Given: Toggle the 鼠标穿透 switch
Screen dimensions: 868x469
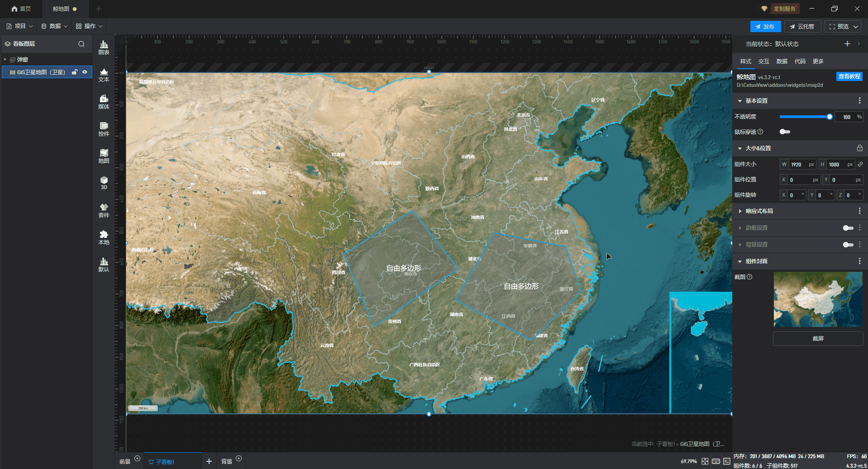Looking at the screenshot, I should coord(785,132).
